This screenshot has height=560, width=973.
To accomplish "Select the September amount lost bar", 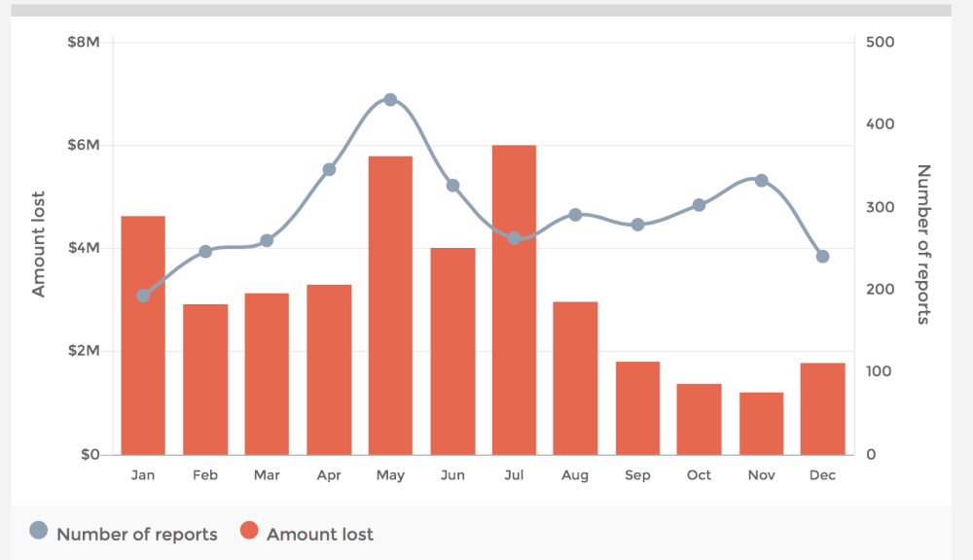I will 637,408.
